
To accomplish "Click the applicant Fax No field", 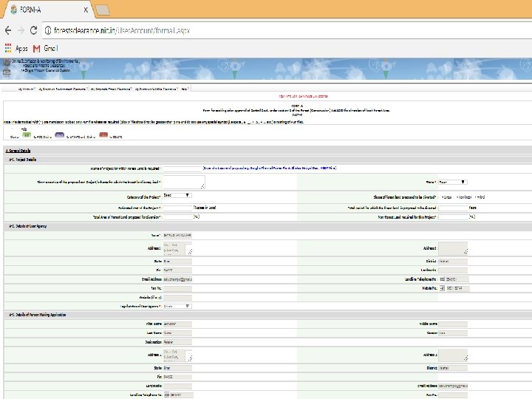I will click(x=453, y=395).
